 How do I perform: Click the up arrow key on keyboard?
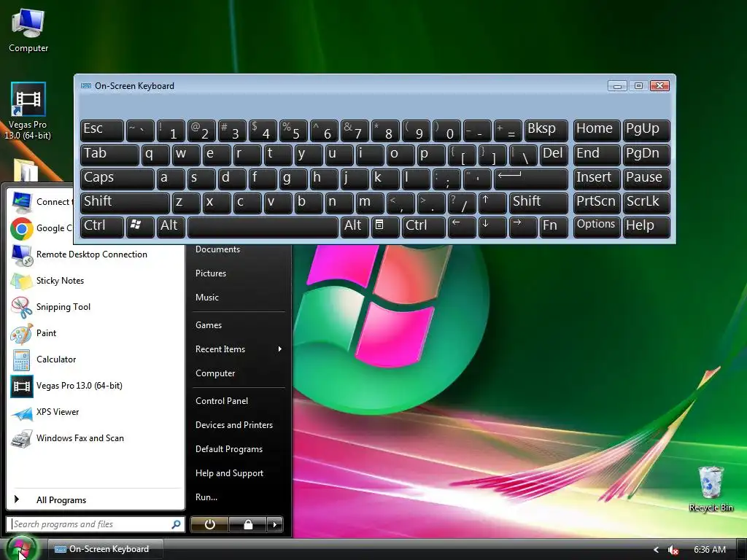pyautogui.click(x=492, y=203)
